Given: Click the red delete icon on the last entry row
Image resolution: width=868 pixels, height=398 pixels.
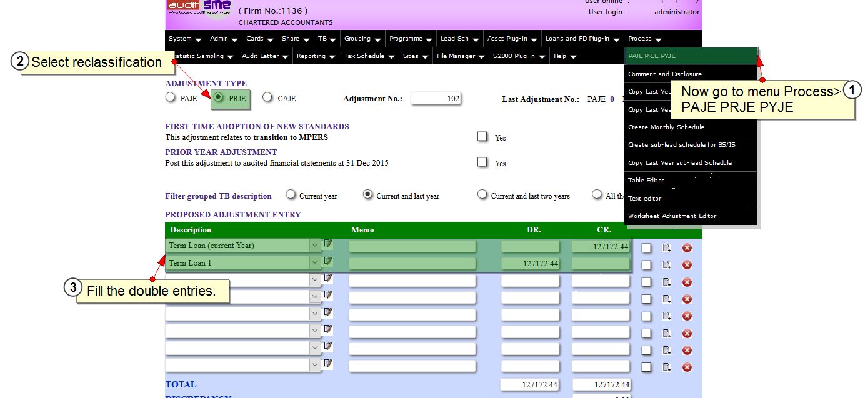Looking at the screenshot, I should click(x=687, y=367).
